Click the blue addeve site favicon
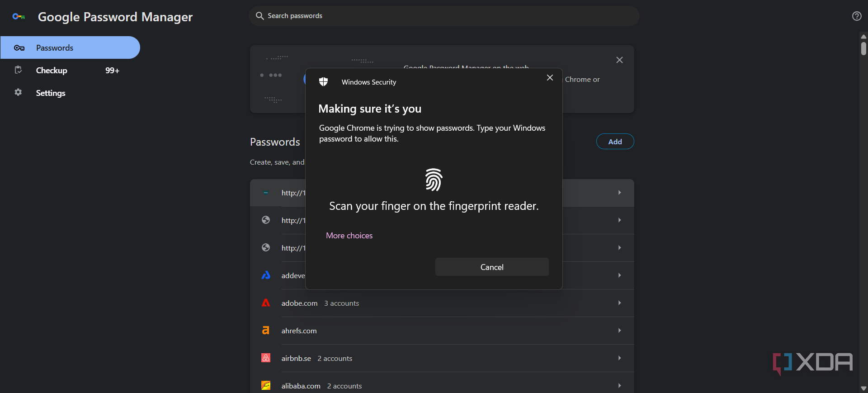 (266, 275)
